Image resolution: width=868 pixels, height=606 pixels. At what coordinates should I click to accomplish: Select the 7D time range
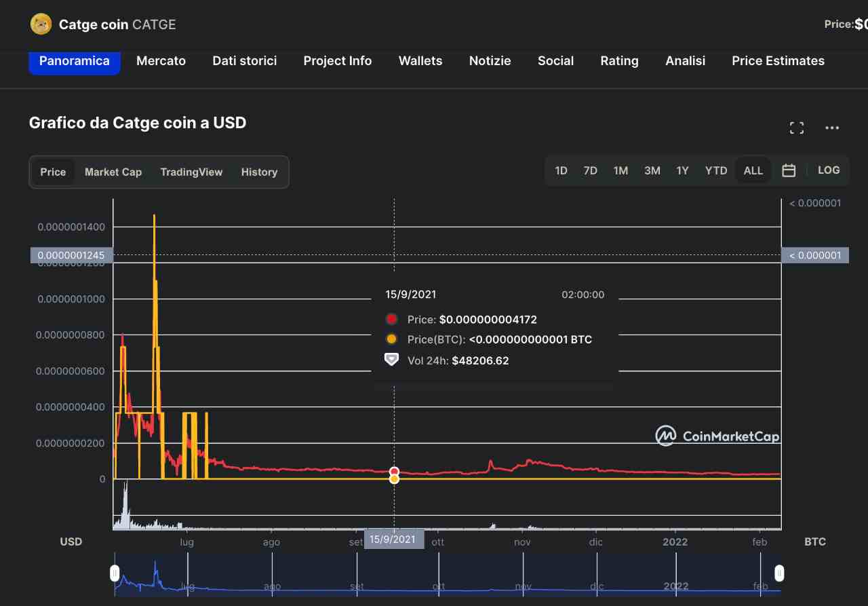[591, 170]
